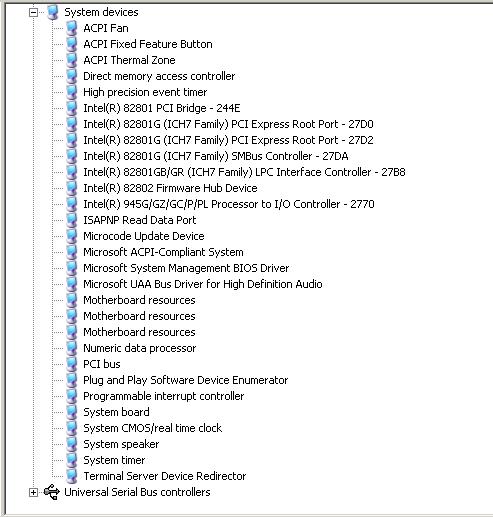The image size is (493, 517).
Task: Select Programmable interrupt controller entry
Action: click(x=164, y=396)
